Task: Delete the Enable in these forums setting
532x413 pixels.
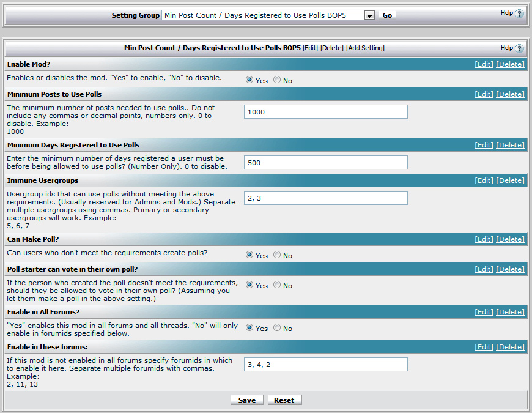Action: [x=510, y=347]
